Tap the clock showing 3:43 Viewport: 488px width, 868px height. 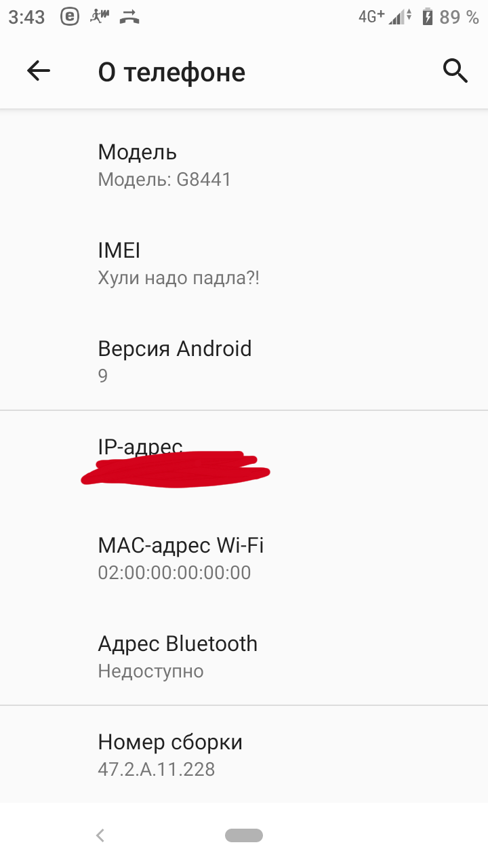click(27, 18)
